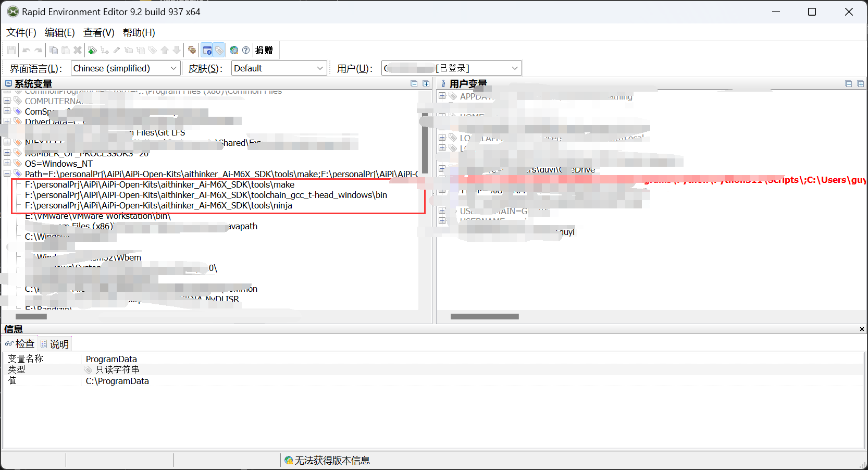This screenshot has height=470, width=868.
Task: Collapse the Path variable node
Action: tap(7, 173)
